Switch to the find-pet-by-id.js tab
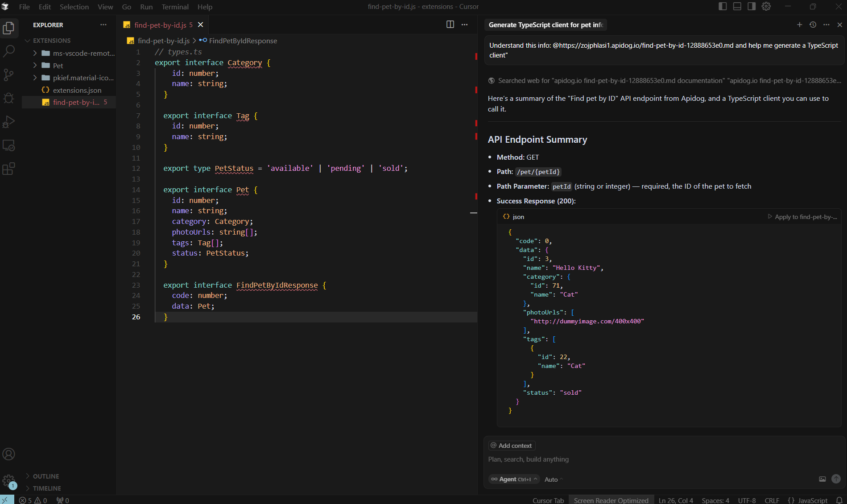The image size is (847, 504). tap(161, 25)
